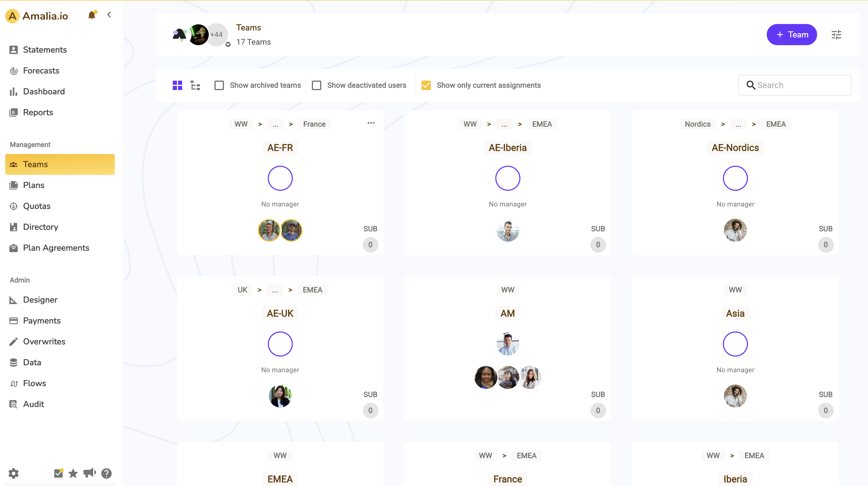
Task: Switch to hierarchy tree view
Action: coord(195,85)
